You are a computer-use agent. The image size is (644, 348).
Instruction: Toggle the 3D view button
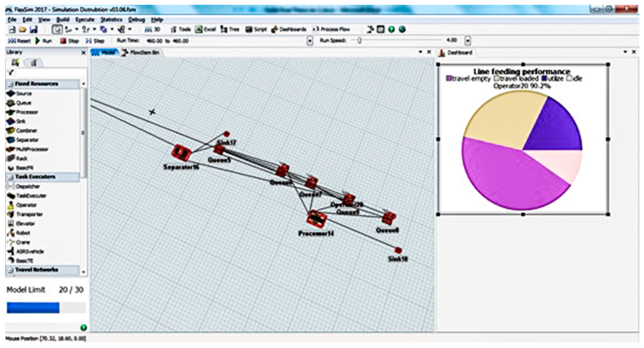[x=152, y=29]
